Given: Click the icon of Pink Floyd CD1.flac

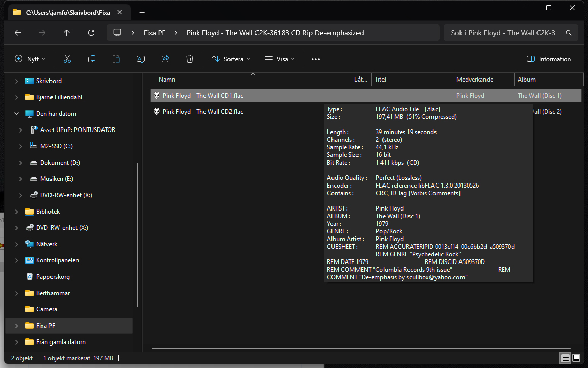Looking at the screenshot, I should point(157,95).
